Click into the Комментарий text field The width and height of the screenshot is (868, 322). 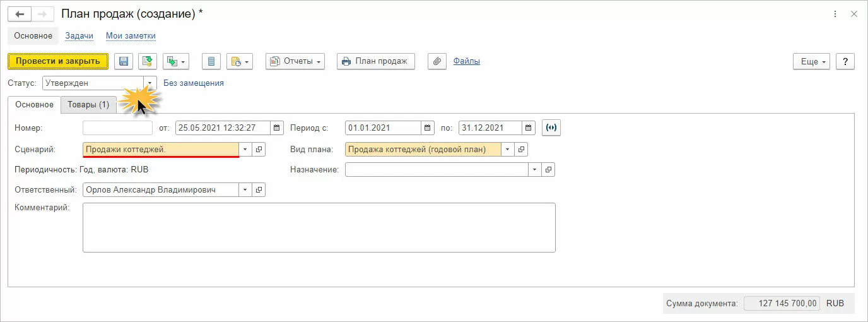pos(319,227)
